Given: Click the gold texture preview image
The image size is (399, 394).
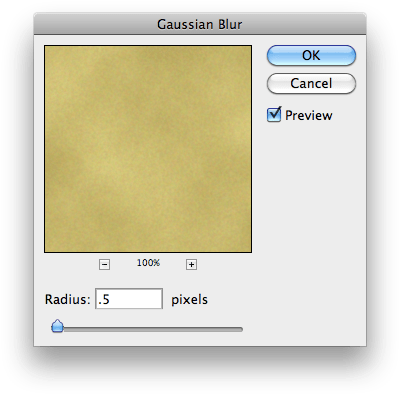Looking at the screenshot, I should coord(148,149).
